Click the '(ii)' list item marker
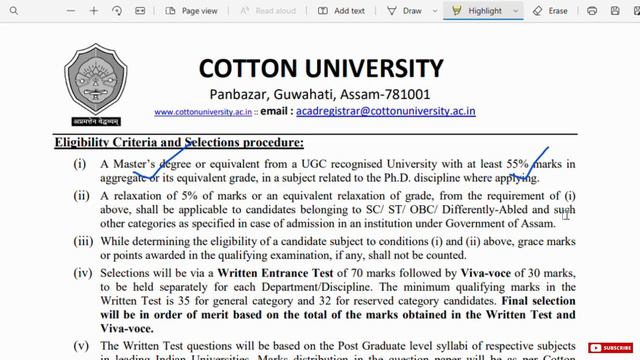This screenshot has height=360, width=640. click(x=82, y=196)
